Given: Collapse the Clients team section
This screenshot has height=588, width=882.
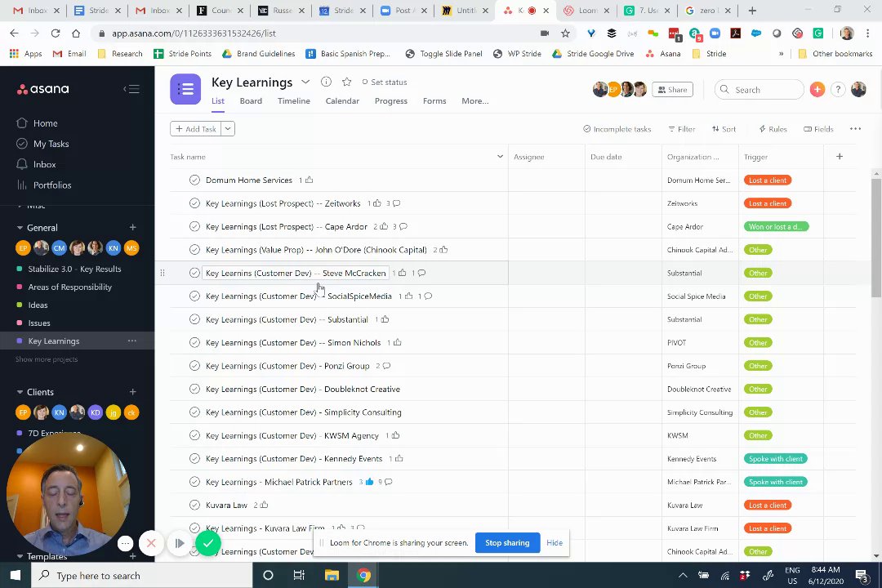Looking at the screenshot, I should click(x=20, y=392).
